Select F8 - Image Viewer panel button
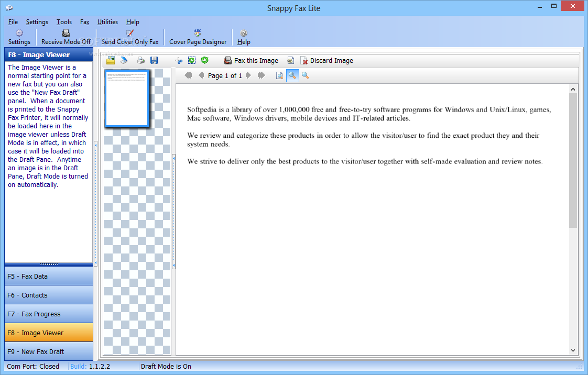The height and width of the screenshot is (375, 588). [49, 333]
